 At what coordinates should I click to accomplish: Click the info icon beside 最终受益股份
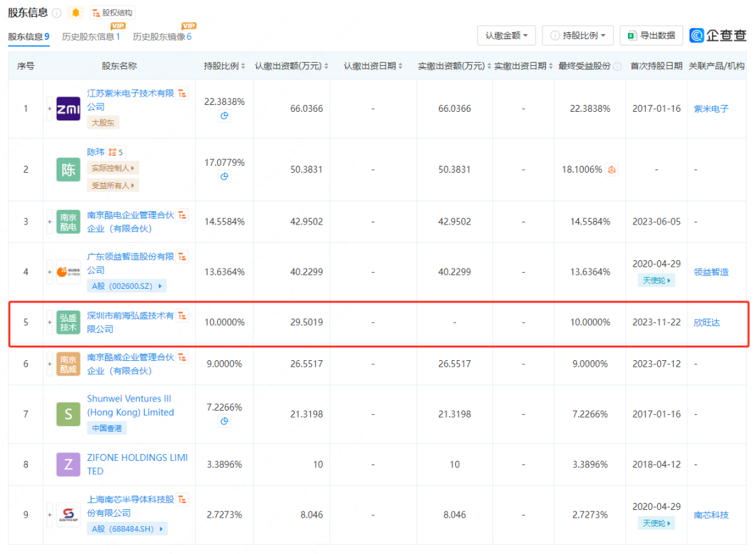pos(617,66)
